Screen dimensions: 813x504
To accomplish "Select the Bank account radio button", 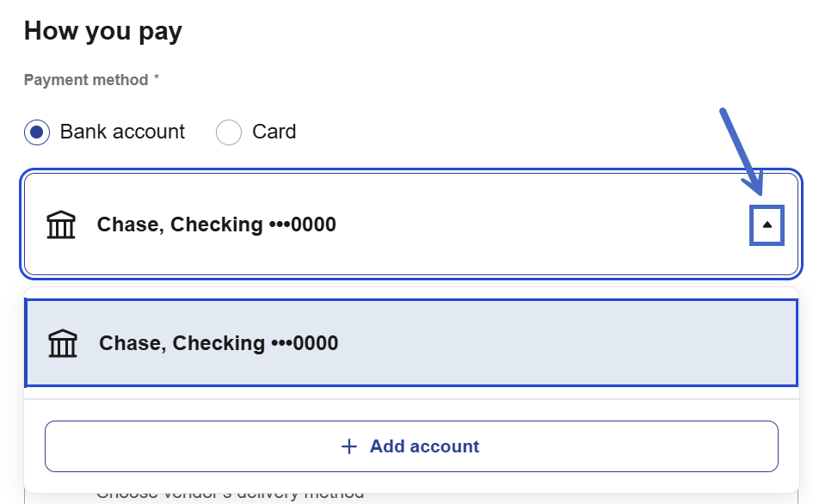I will [37, 132].
